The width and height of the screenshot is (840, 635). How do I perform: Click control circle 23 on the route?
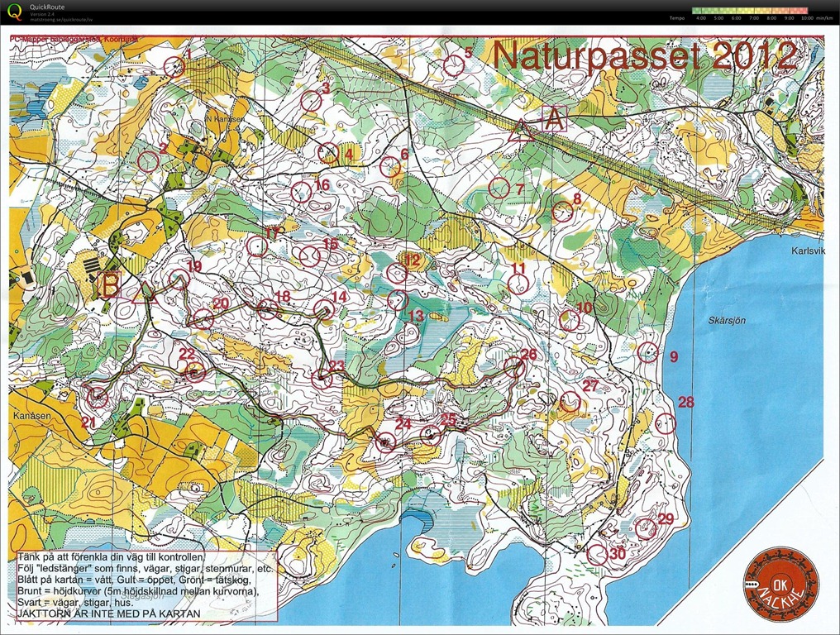tap(322, 379)
